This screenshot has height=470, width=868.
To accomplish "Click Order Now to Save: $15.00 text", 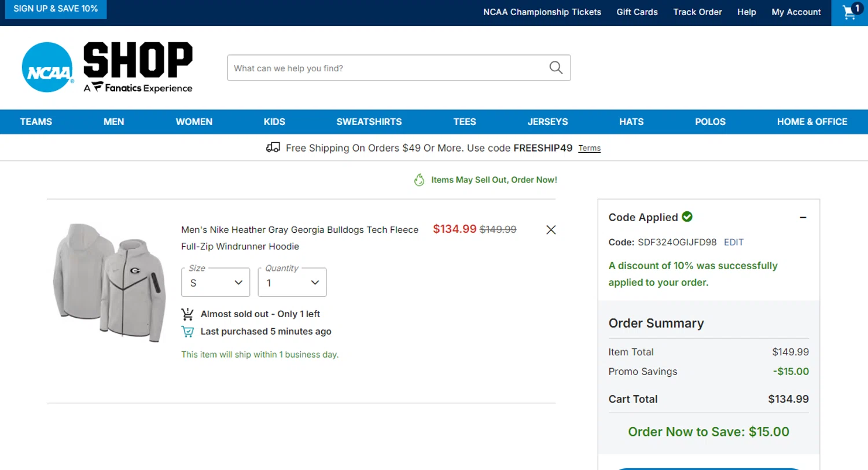I will [708, 432].
